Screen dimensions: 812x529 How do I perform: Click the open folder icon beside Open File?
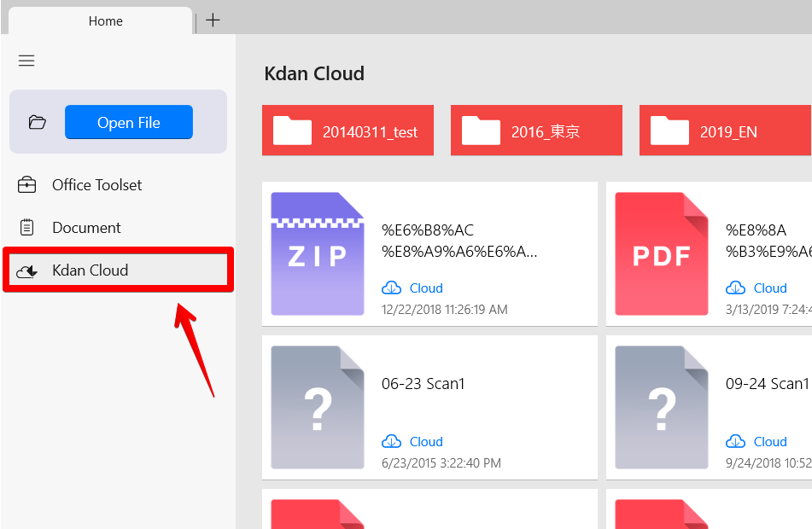tap(38, 122)
